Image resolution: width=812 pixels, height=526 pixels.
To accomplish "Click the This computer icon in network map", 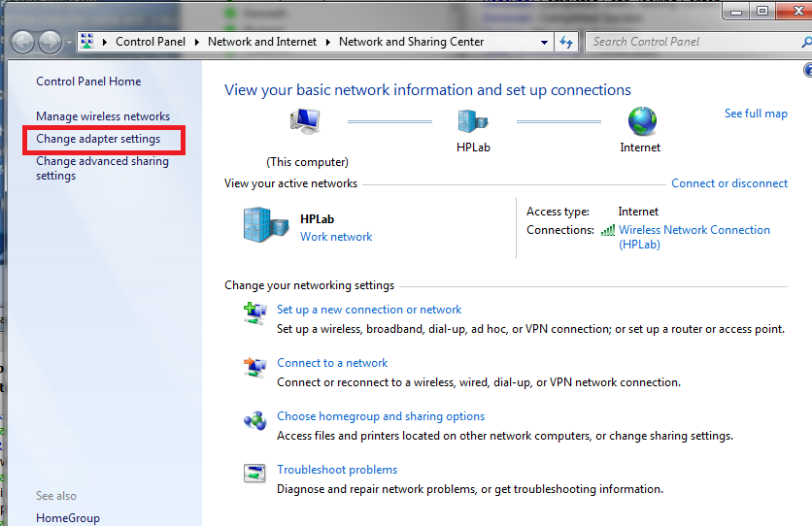I will coord(305,123).
